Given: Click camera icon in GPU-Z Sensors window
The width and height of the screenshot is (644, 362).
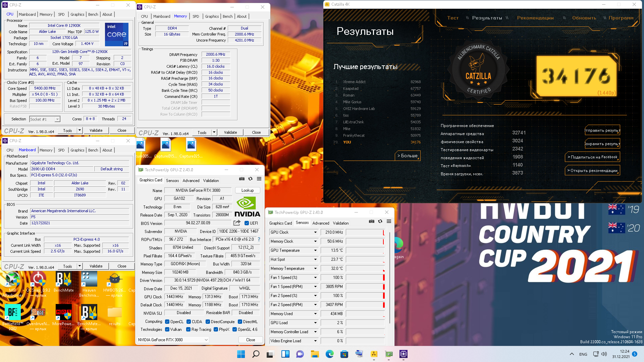Looking at the screenshot, I should [x=371, y=222].
